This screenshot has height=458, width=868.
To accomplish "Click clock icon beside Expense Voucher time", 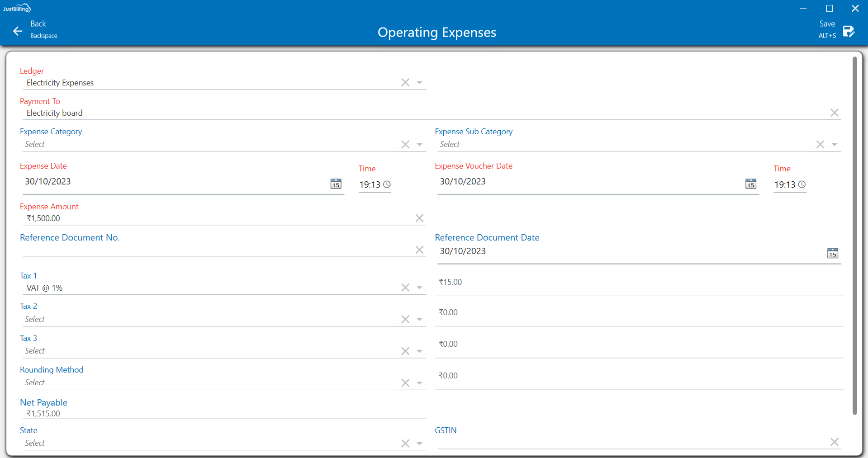I will 802,184.
